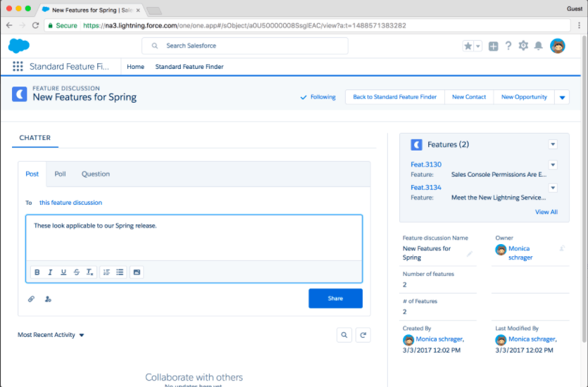Click inside the post text editor
Viewport: 588px width, 387px height.
(x=194, y=238)
